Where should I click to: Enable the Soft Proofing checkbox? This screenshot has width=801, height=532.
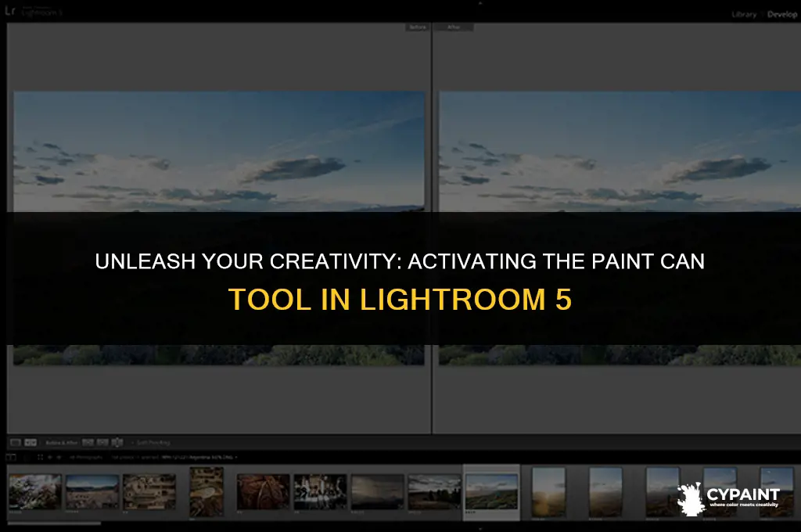133,443
